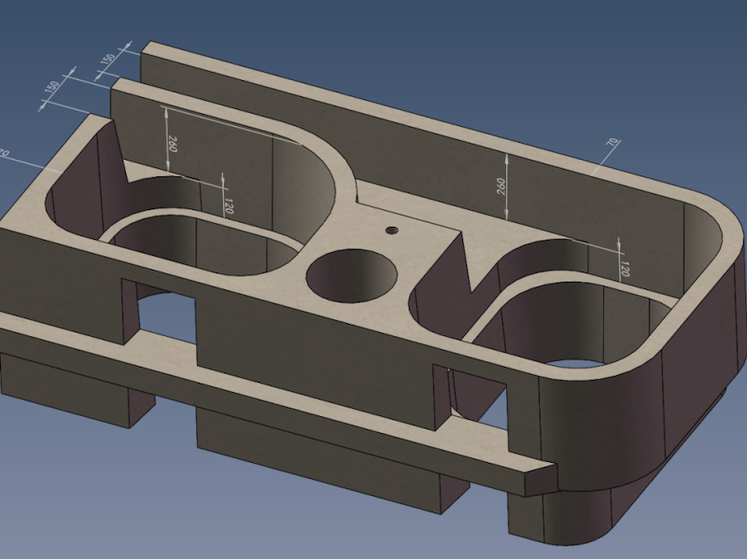
Task: Select the uppermost 150 dimension text
Action: click(108, 59)
